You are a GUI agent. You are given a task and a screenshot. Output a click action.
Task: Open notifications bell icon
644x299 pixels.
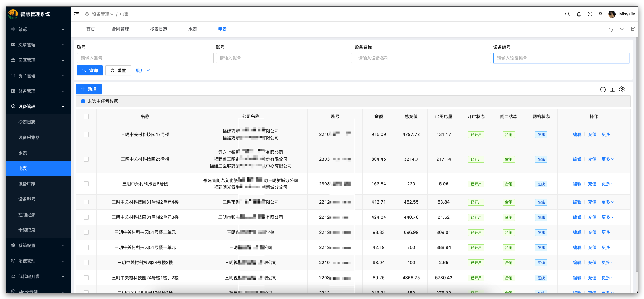point(579,14)
